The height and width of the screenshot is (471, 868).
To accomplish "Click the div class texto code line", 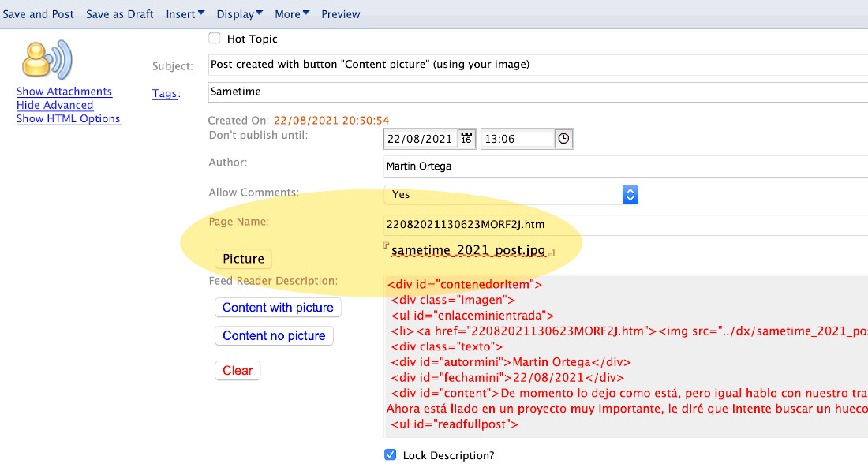I will (447, 346).
